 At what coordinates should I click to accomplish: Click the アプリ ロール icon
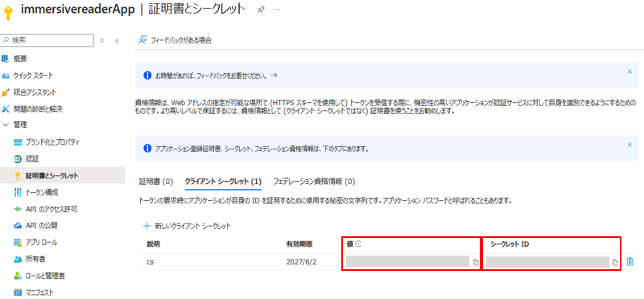point(17,243)
